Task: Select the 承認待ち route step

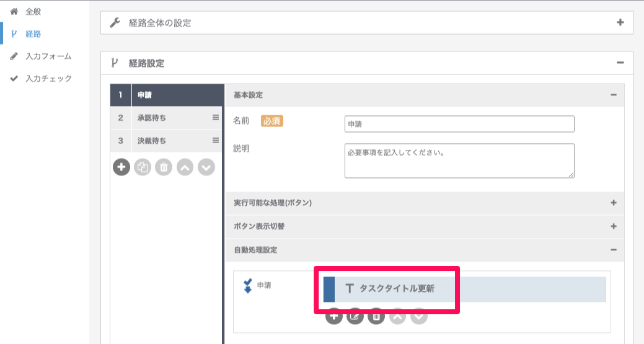Action: (151, 118)
